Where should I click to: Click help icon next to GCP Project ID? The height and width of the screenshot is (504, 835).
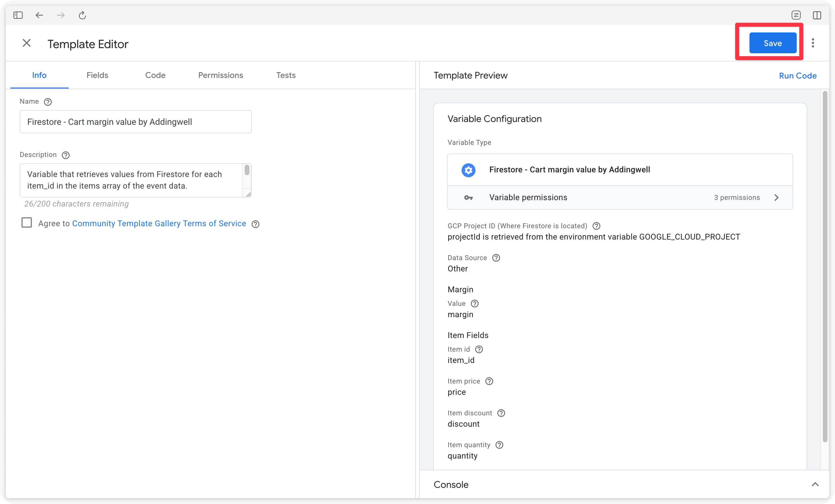[x=596, y=226]
